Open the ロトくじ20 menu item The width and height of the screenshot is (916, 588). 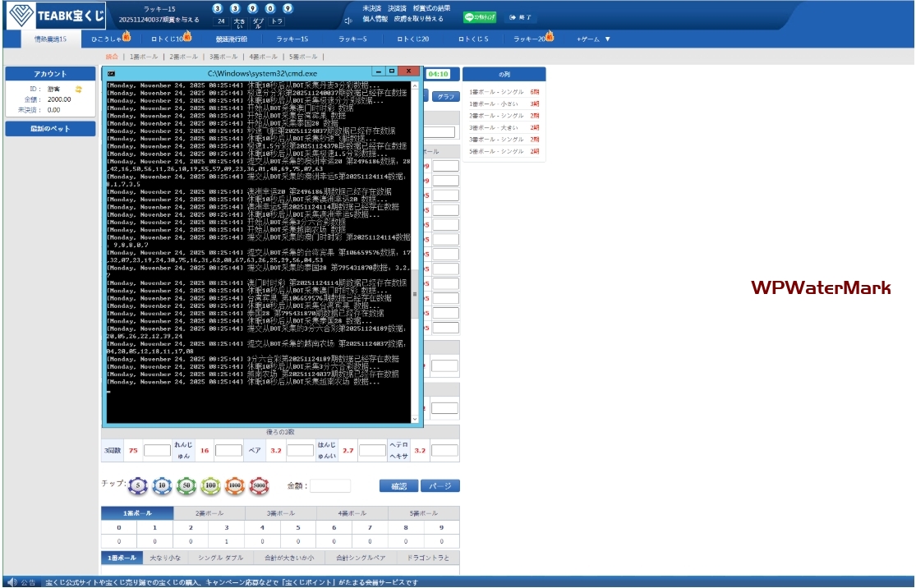413,39
